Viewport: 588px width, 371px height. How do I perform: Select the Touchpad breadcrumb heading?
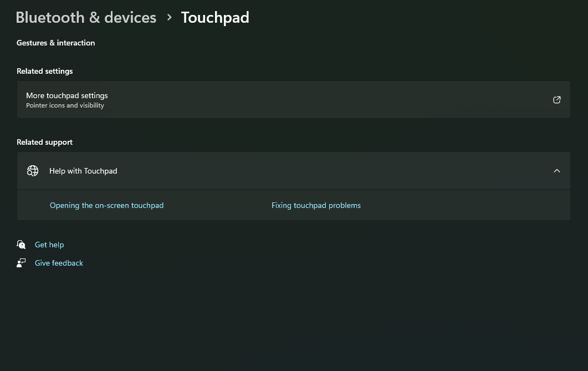pyautogui.click(x=215, y=17)
